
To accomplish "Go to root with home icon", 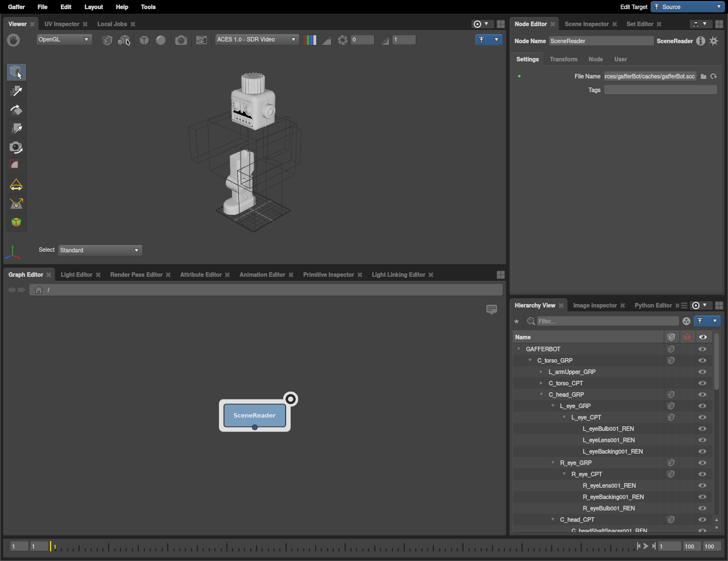I will [39, 290].
